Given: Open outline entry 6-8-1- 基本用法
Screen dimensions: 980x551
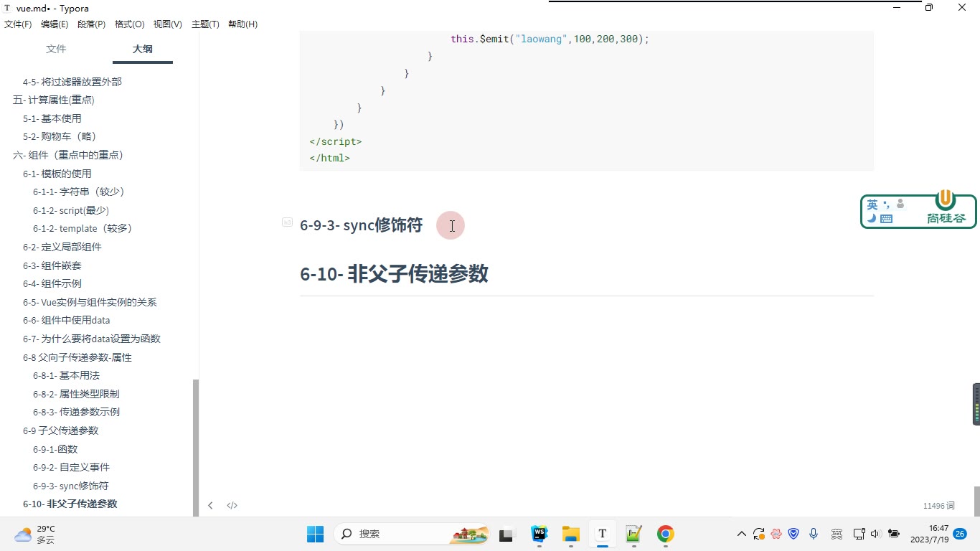Looking at the screenshot, I should [x=67, y=375].
